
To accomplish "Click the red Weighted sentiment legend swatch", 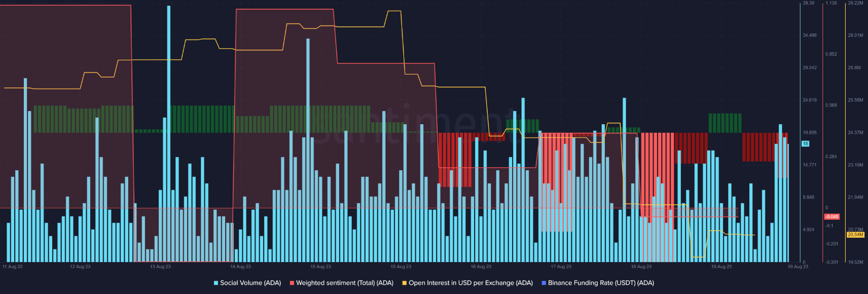I will (292, 283).
